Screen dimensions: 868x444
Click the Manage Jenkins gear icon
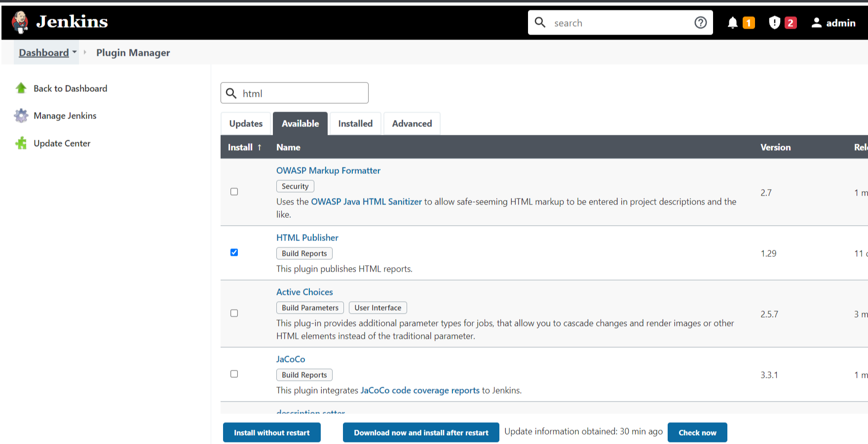point(21,116)
